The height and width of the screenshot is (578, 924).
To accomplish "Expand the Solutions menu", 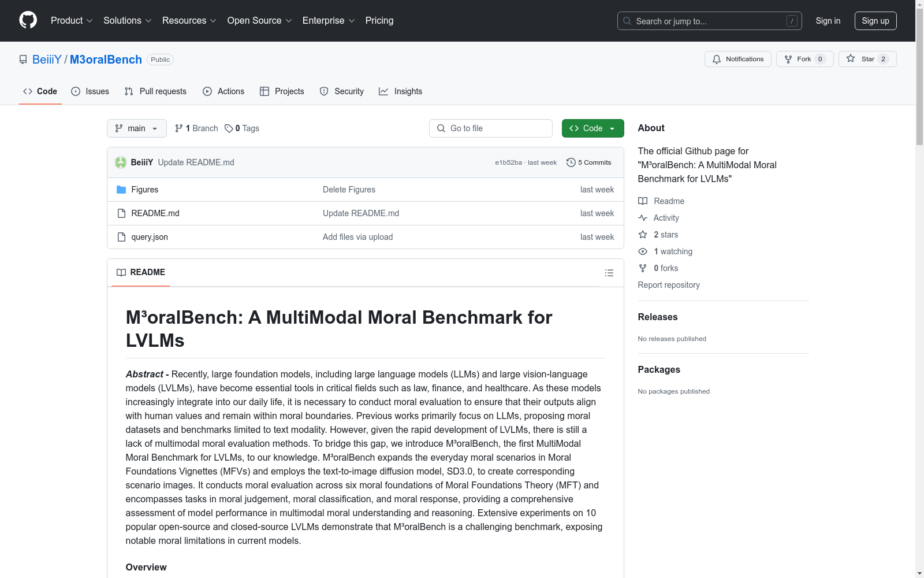I will point(128,20).
